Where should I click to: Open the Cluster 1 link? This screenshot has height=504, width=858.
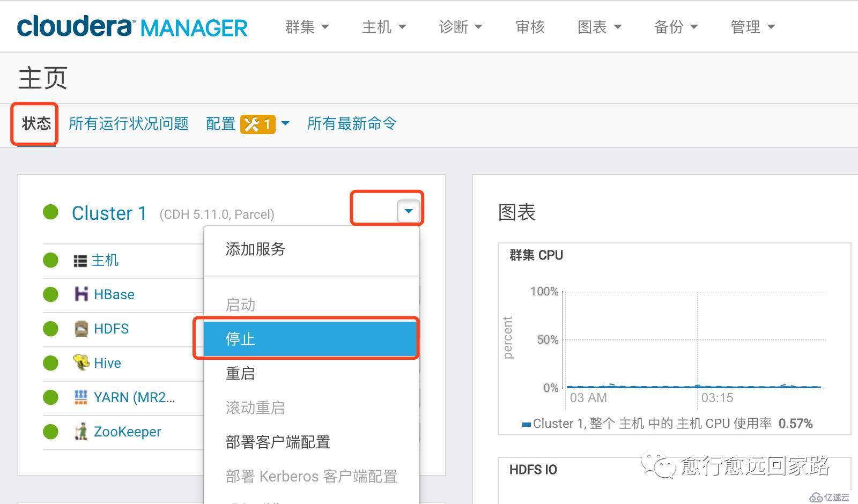[x=109, y=213]
